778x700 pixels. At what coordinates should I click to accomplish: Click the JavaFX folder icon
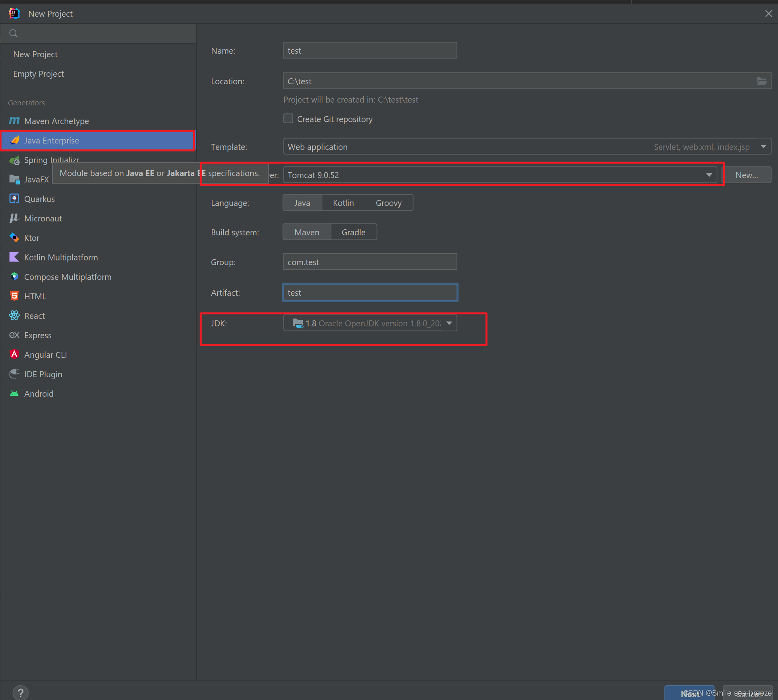(x=14, y=179)
